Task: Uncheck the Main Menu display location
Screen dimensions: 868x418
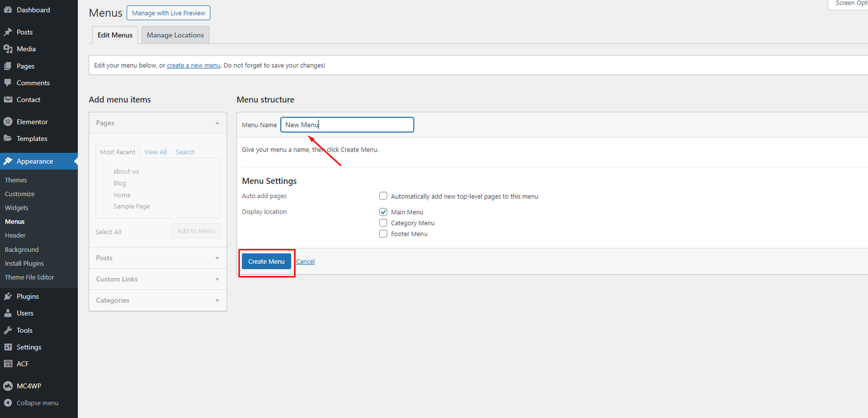Action: (x=383, y=212)
